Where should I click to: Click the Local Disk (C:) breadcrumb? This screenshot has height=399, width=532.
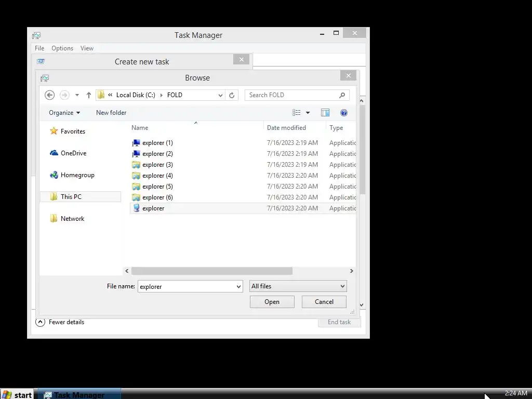pyautogui.click(x=136, y=95)
